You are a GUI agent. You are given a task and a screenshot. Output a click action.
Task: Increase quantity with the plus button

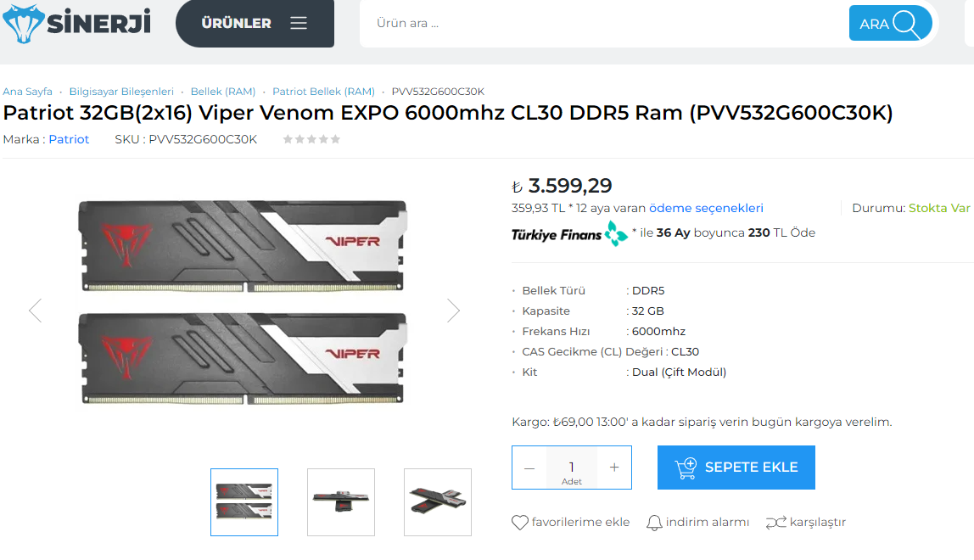pos(614,468)
